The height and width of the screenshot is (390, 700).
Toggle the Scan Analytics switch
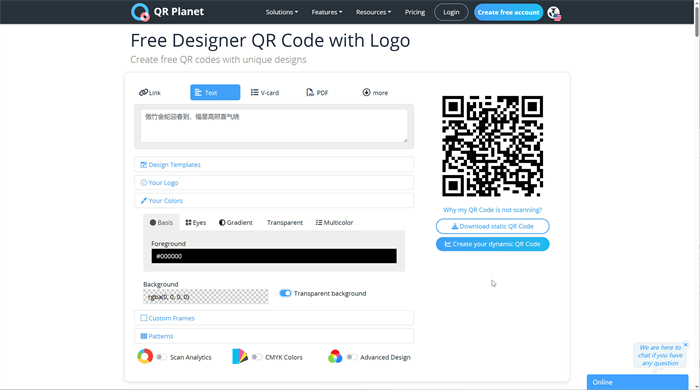162,357
